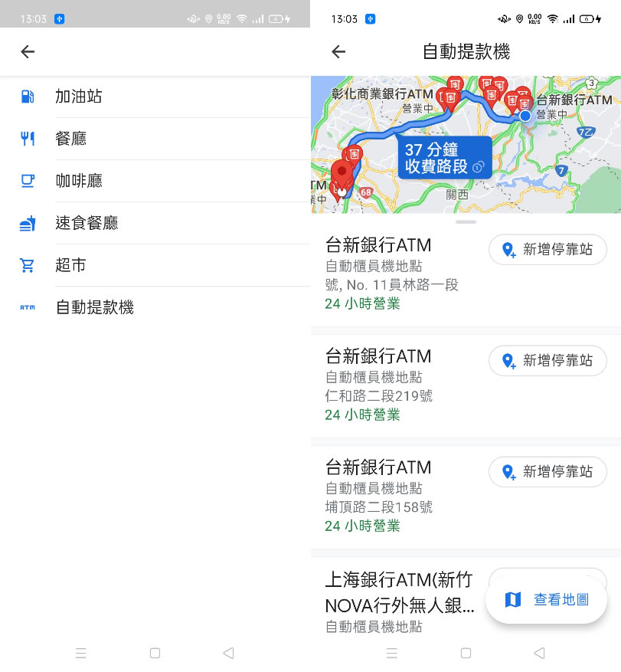Screen dimensions: 621x672
Task: Select the 餐廳 category
Action: [x=155, y=139]
